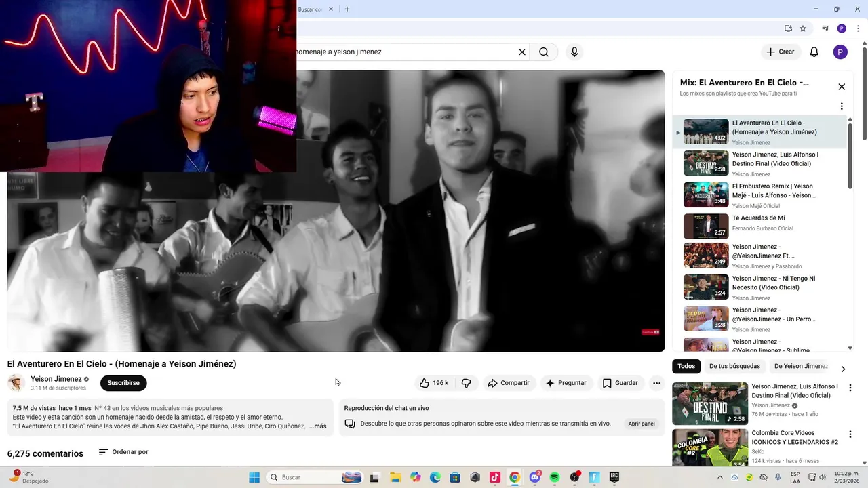Open Epic Games from the taskbar
The width and height of the screenshot is (868, 488).
(614, 477)
